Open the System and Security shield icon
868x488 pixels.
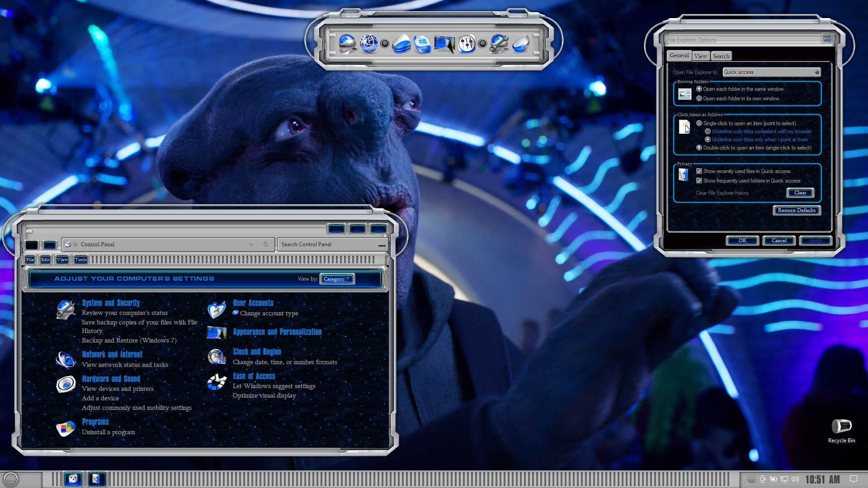[66, 310]
